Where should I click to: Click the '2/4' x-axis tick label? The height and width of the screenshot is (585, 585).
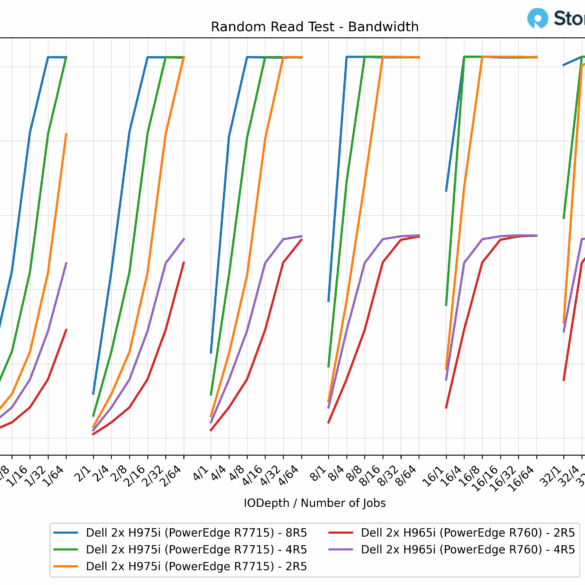pyautogui.click(x=101, y=473)
